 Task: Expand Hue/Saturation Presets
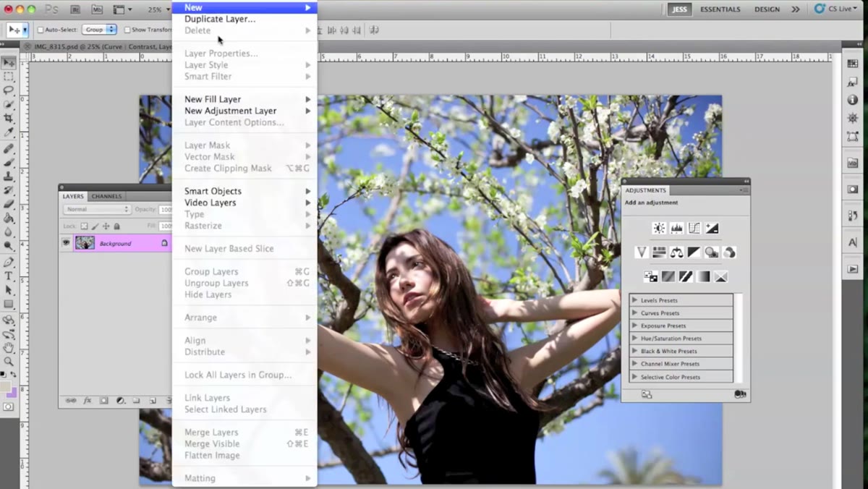[634, 339]
